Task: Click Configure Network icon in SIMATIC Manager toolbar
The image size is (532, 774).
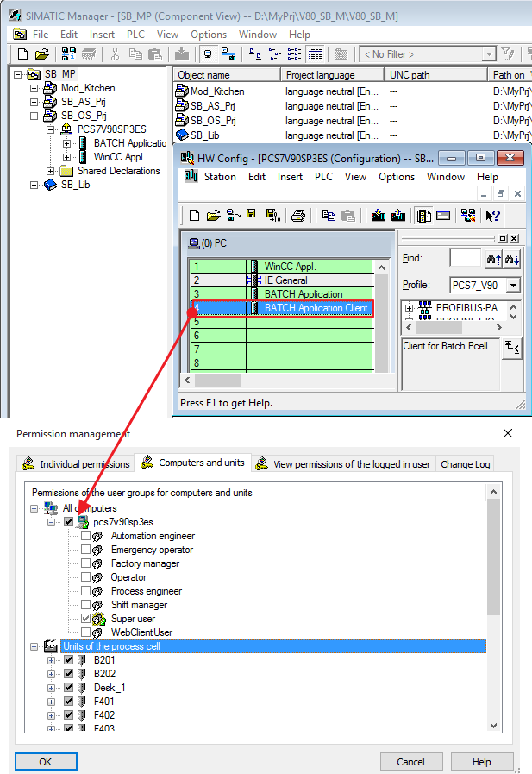Action: (228, 53)
